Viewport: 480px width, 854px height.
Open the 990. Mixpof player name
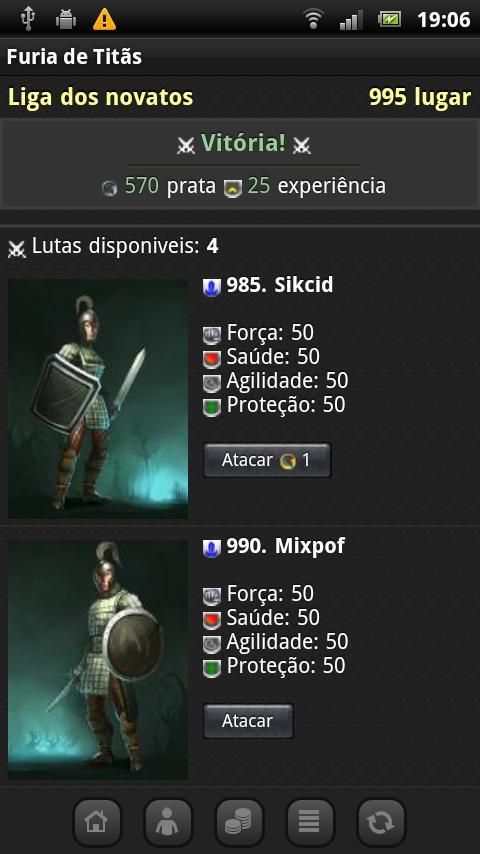(285, 546)
